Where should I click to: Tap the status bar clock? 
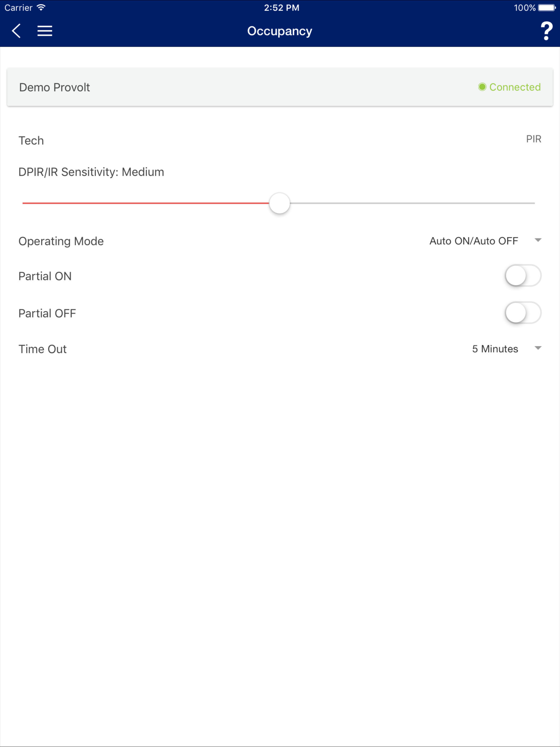(x=281, y=7)
